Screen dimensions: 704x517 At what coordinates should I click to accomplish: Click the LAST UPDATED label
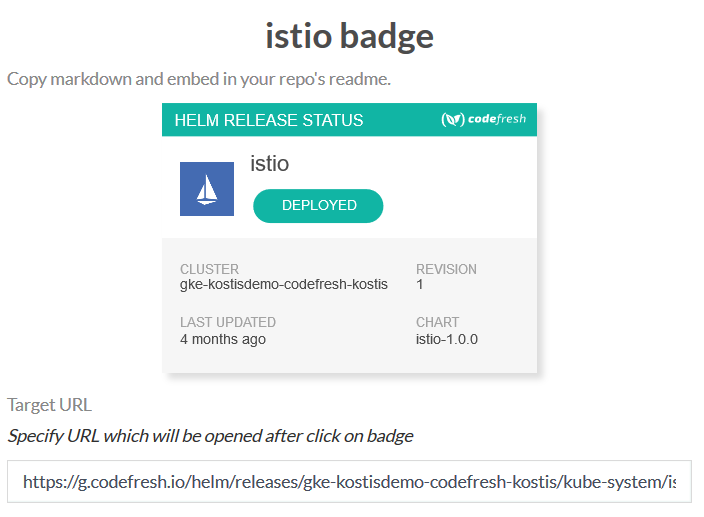227,322
